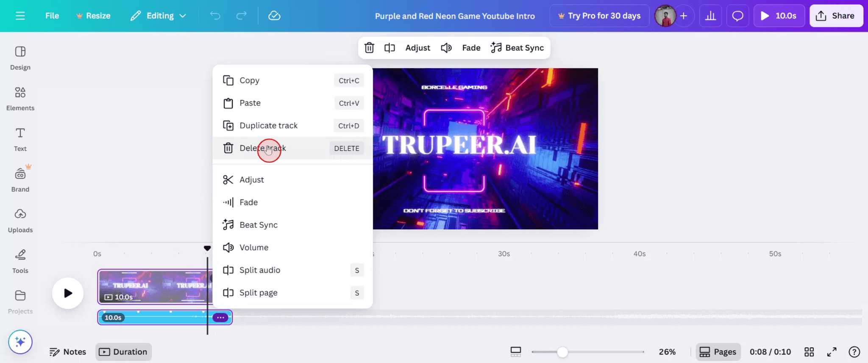The width and height of the screenshot is (868, 363).
Task: Choose Split page in context menu
Action: click(x=292, y=293)
